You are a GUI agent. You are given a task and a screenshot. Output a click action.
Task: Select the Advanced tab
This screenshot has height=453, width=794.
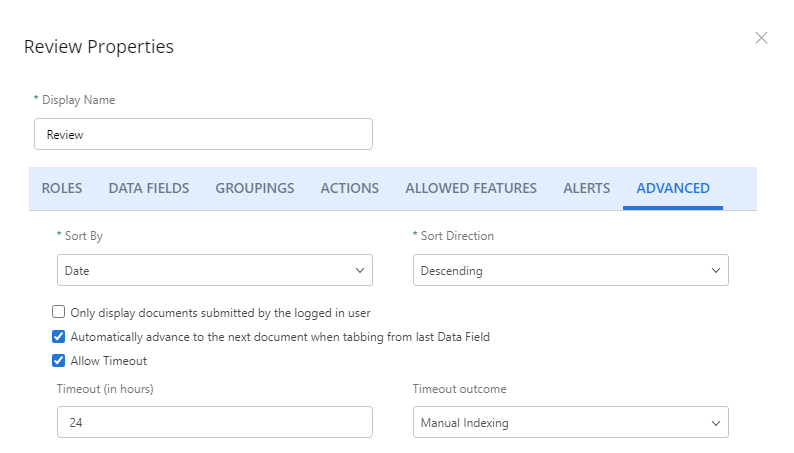[x=673, y=188]
